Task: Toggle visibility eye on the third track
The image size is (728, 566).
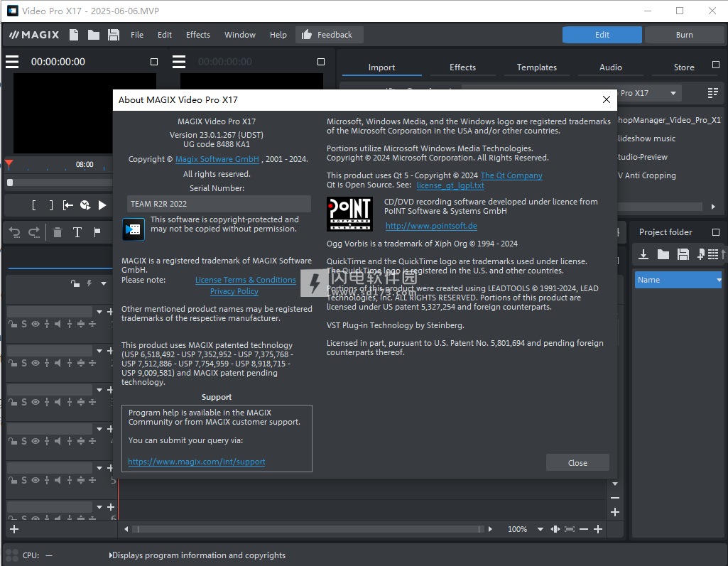Action: coord(36,402)
